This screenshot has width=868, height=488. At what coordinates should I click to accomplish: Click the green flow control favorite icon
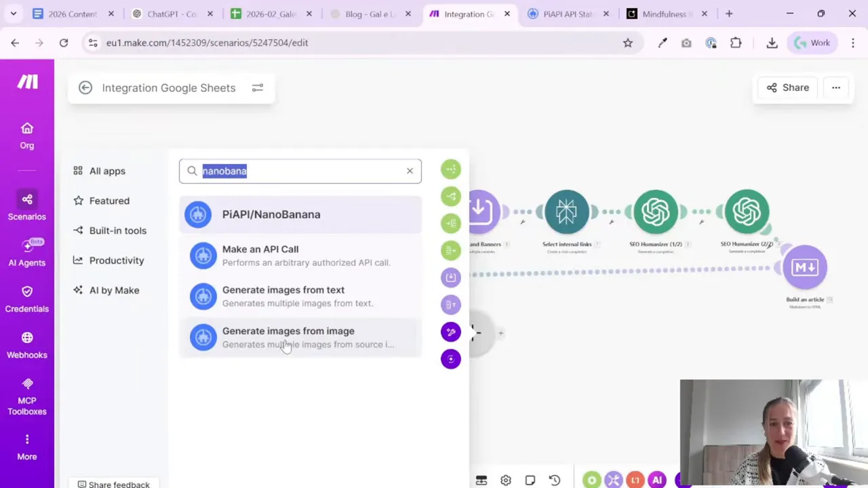click(x=592, y=480)
